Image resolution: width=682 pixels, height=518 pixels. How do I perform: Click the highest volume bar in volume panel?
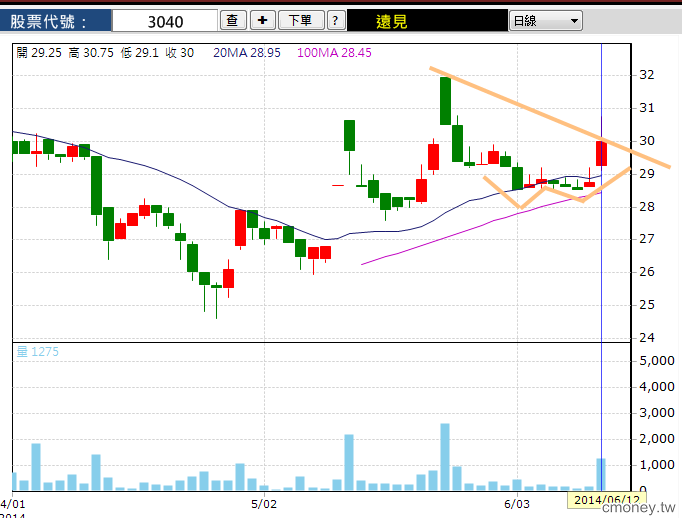(445, 456)
